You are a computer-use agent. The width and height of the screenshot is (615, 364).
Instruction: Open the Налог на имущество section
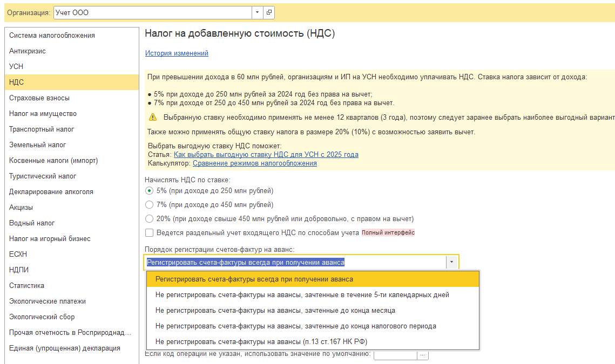[43, 114]
